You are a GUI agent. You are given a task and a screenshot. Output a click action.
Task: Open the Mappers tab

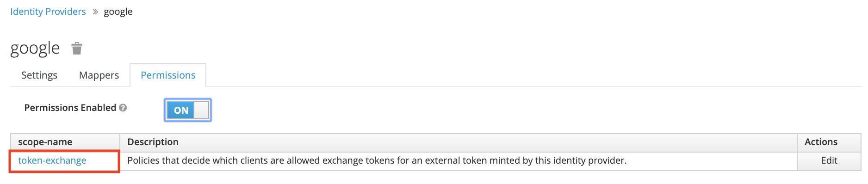[x=99, y=75]
